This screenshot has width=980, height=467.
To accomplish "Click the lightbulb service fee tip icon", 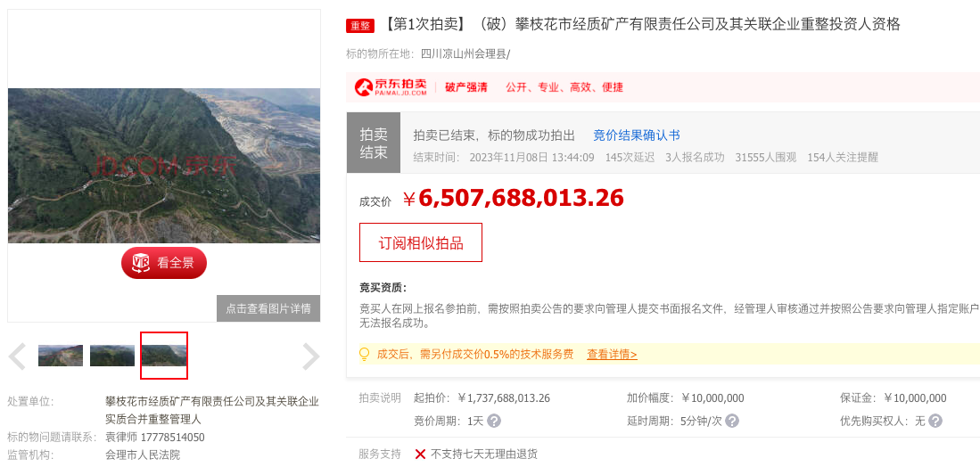I will point(365,355).
